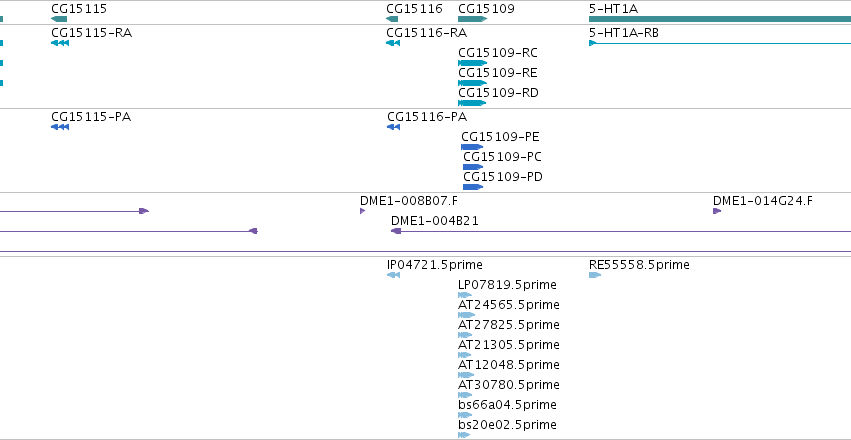This screenshot has height=440, width=851.
Task: Click the CG15109-RC transcript label
Action: click(498, 53)
